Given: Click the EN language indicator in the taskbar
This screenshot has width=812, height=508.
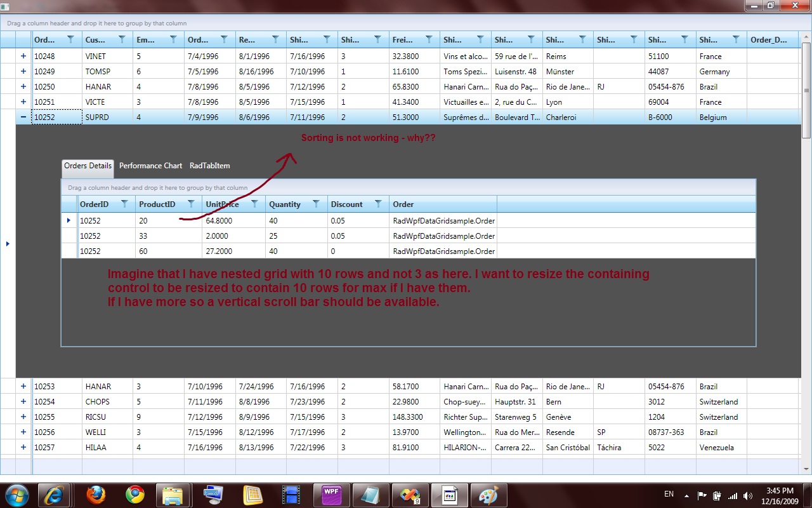Looking at the screenshot, I should [x=669, y=494].
